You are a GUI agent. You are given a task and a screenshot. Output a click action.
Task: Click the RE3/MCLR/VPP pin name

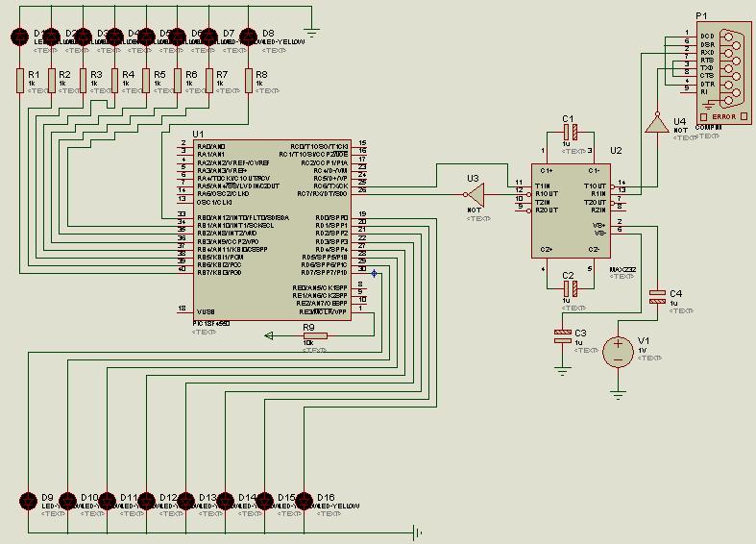pyautogui.click(x=323, y=312)
